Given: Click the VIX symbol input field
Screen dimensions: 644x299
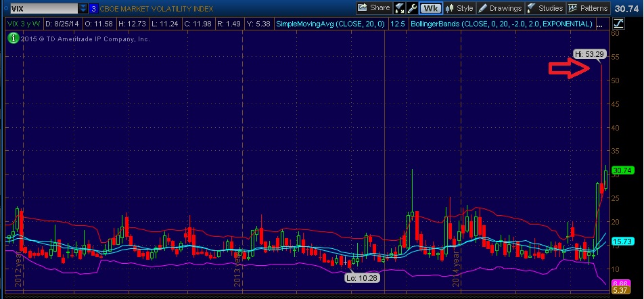Looking at the screenshot, I should [39, 8].
